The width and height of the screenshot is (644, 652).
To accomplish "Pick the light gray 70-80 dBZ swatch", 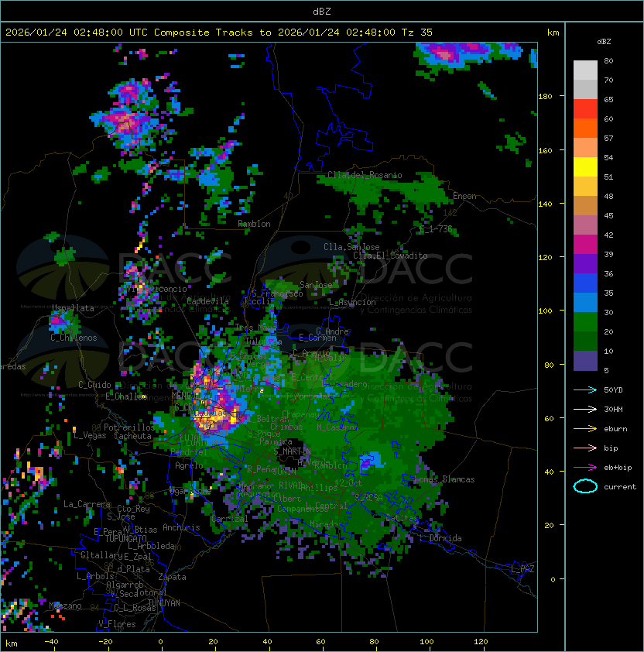I will pos(585,70).
